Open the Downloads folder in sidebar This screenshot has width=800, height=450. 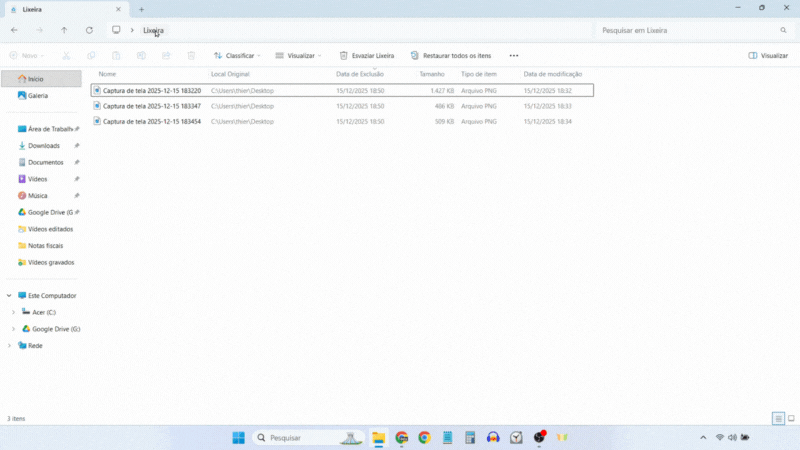[43, 146]
